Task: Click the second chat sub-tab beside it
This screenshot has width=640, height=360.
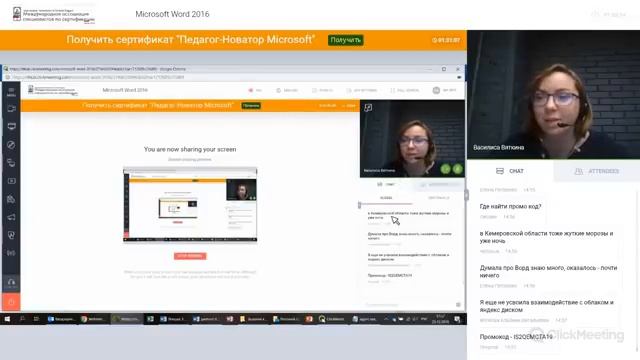Action: [439, 198]
